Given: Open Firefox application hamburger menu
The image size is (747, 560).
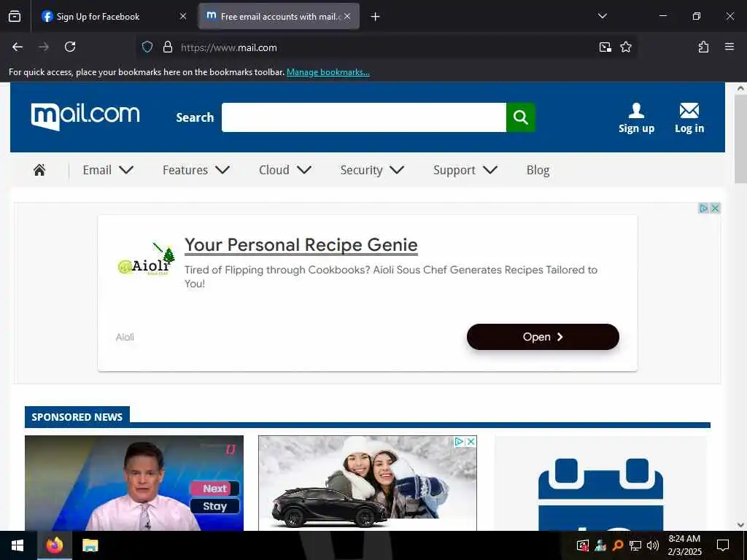Looking at the screenshot, I should (729, 47).
